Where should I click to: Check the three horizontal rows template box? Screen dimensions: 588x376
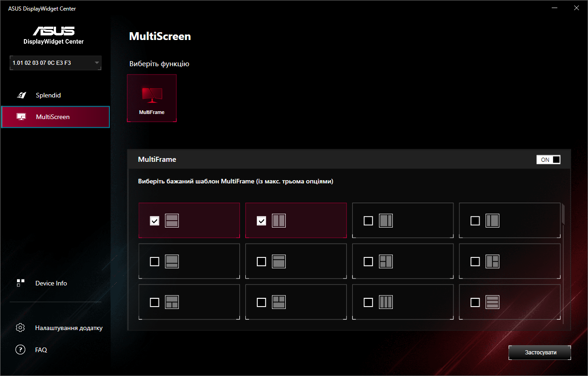pyautogui.click(x=475, y=302)
